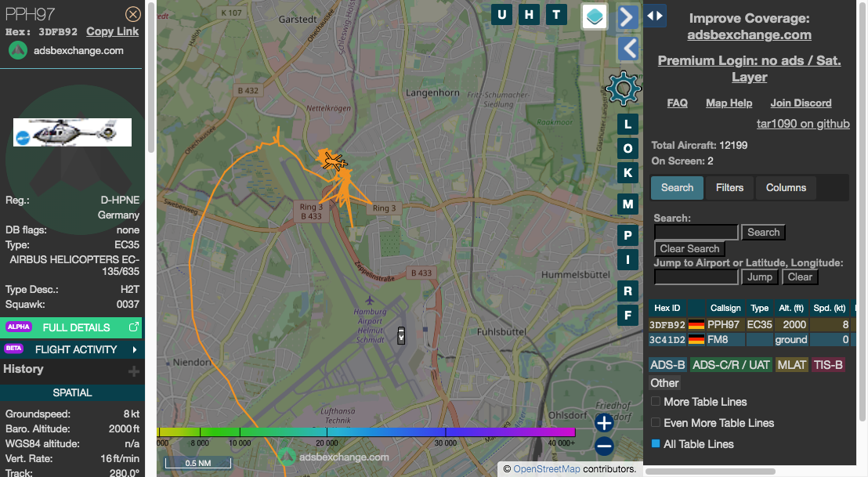This screenshot has height=477, width=868.
Task: Focus the Search text field
Action: (x=696, y=233)
